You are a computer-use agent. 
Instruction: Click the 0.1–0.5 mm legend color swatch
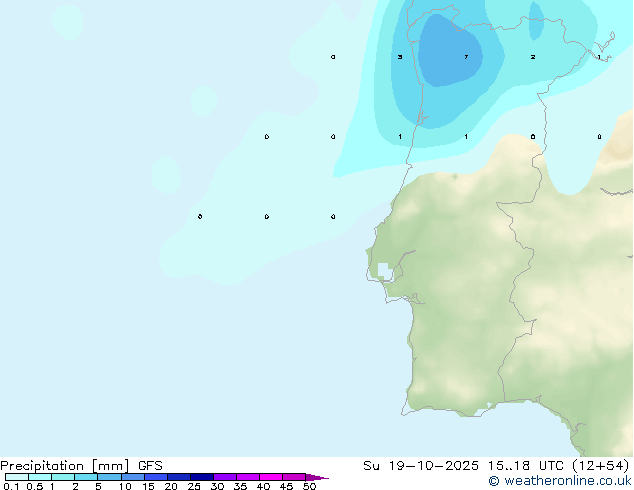pos(17,477)
